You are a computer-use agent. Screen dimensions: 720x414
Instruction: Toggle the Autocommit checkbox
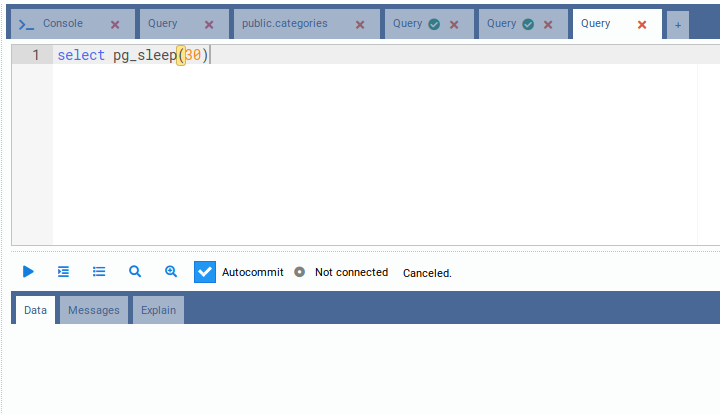pos(205,272)
